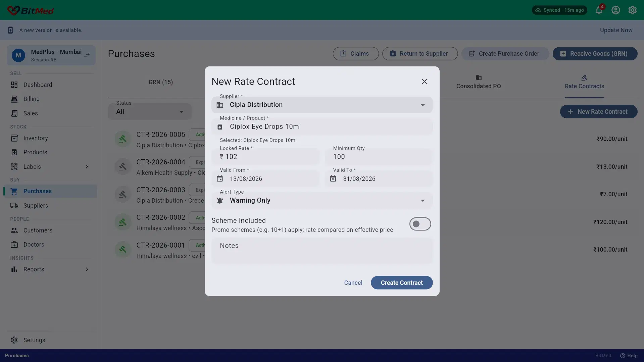The height and width of the screenshot is (362, 644).
Task: Click gavel icon for CTR-2026-0004
Action: [x=122, y=167]
